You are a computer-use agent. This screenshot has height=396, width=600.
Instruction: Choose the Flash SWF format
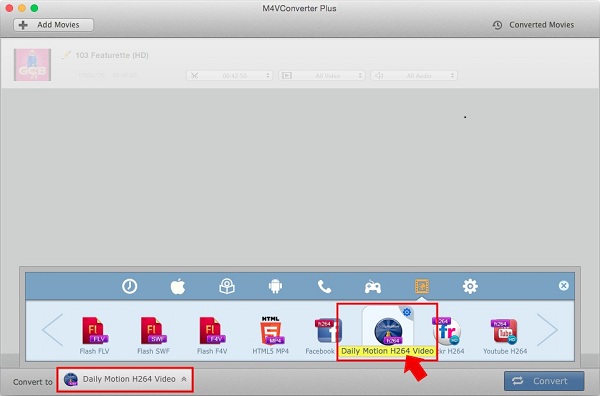coord(153,335)
